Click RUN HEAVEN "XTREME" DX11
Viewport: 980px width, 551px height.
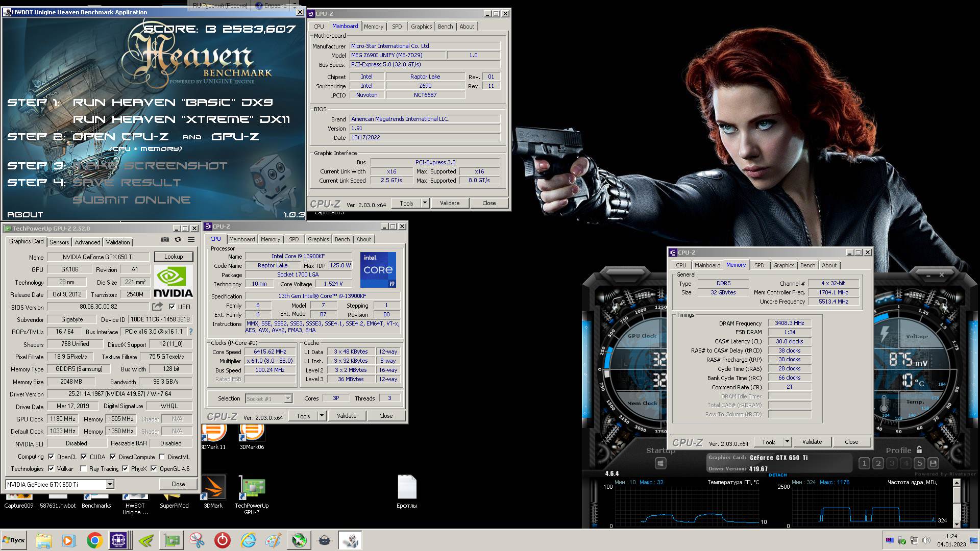[x=181, y=119]
